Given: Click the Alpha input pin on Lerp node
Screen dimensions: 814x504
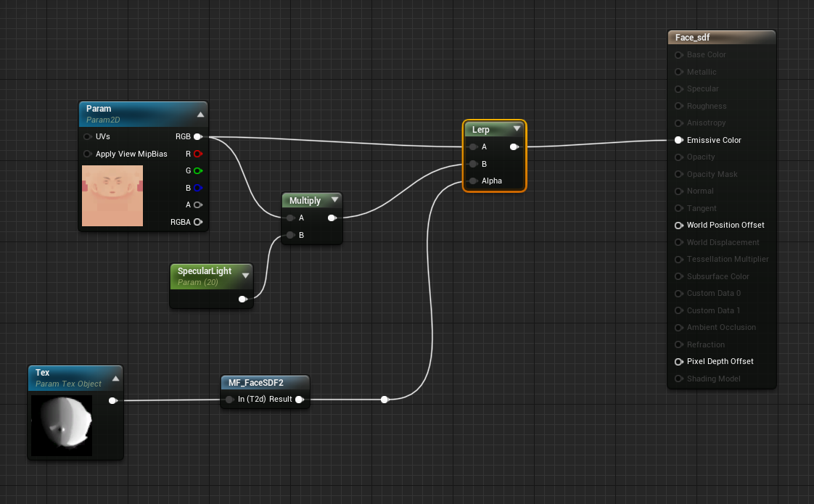Looking at the screenshot, I should click(x=472, y=181).
